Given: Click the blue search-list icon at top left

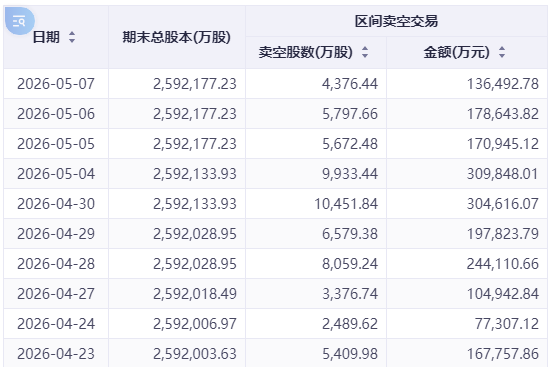Looking at the screenshot, I should coord(19,21).
